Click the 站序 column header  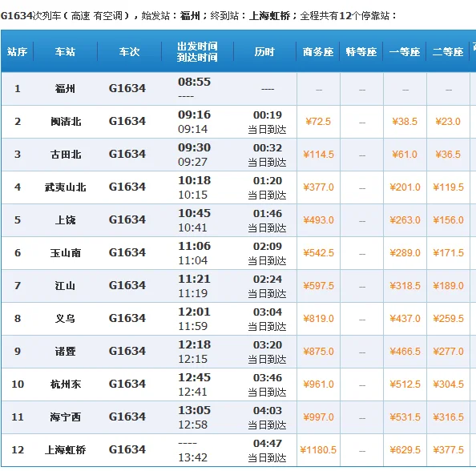(18, 51)
